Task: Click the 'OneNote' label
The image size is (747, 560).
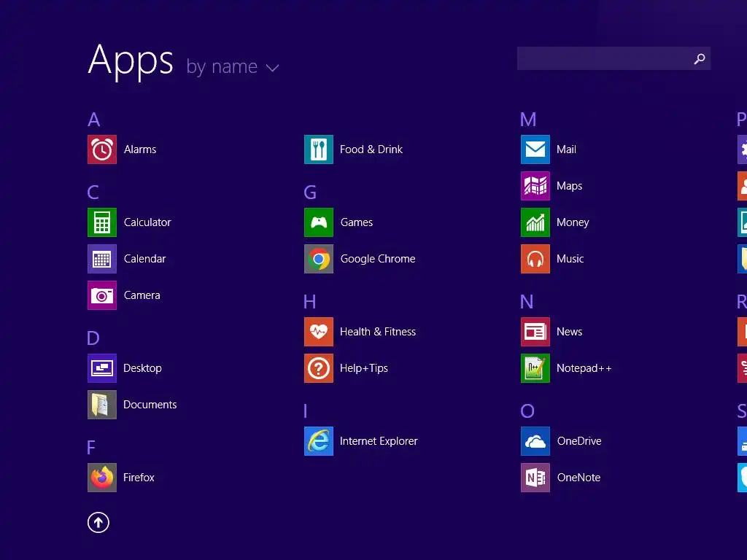Action: click(578, 478)
